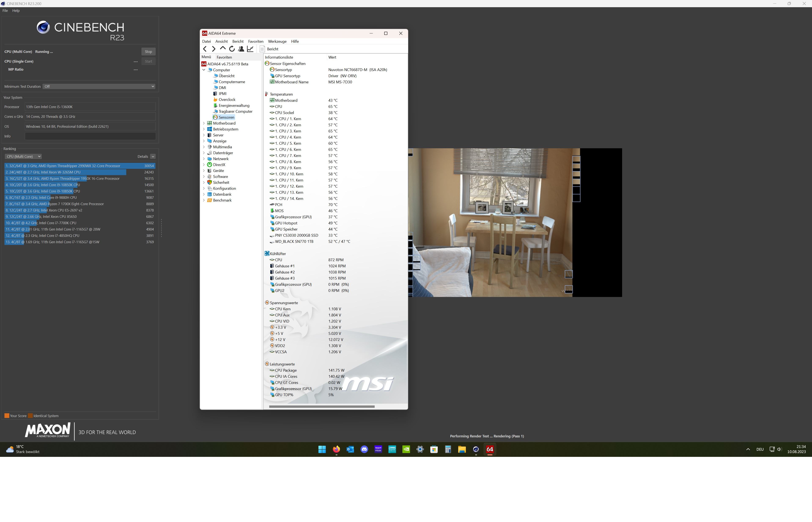Screen dimensions: 812x522
Task: Click the AIDA64 forward navigation arrow
Action: (x=214, y=49)
